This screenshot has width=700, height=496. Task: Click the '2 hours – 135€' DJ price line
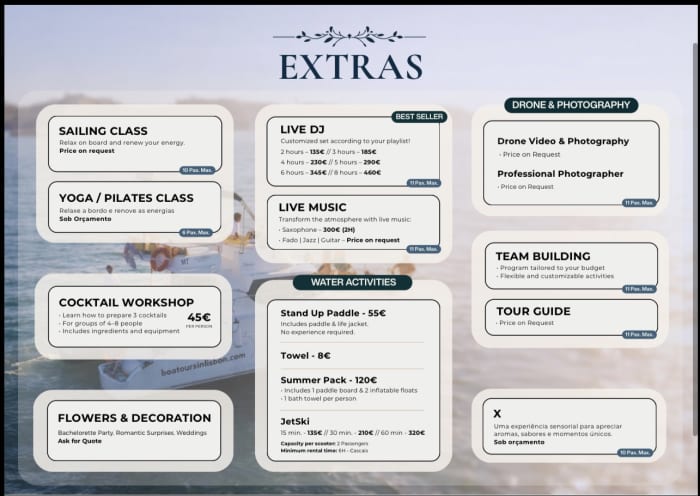point(329,152)
